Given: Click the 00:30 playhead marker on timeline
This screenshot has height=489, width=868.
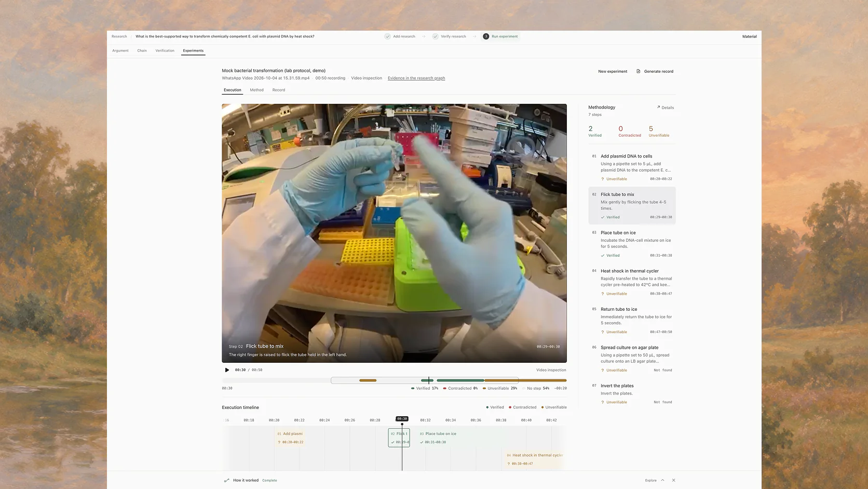Looking at the screenshot, I should pyautogui.click(x=402, y=418).
